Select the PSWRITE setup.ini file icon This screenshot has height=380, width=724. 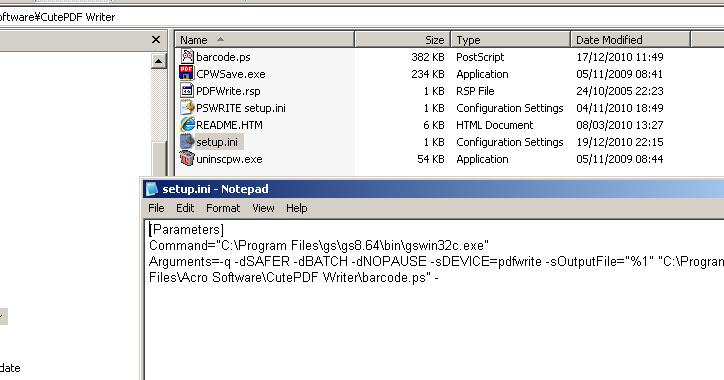pyautogui.click(x=187, y=108)
